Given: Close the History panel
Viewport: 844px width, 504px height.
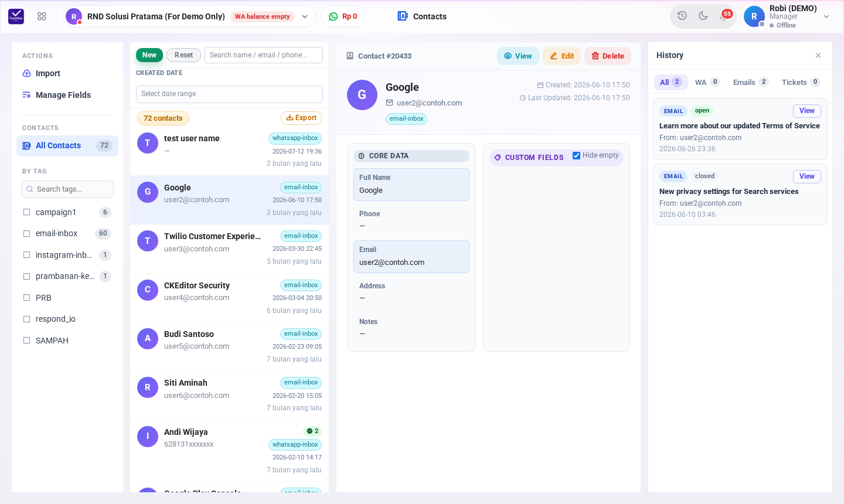Looking at the screenshot, I should [818, 56].
